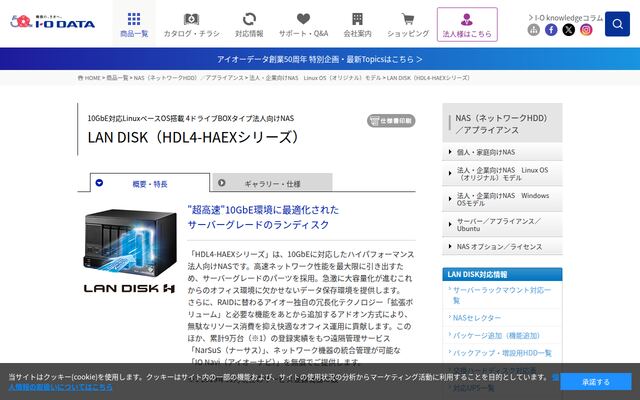Open the X (Twitter) icon

(x=569, y=29)
